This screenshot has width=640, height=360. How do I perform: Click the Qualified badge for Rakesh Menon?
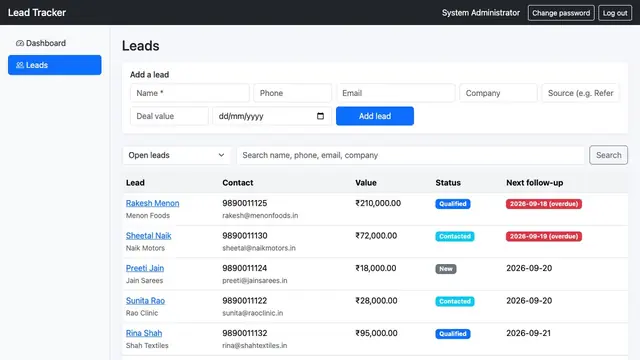pos(453,204)
